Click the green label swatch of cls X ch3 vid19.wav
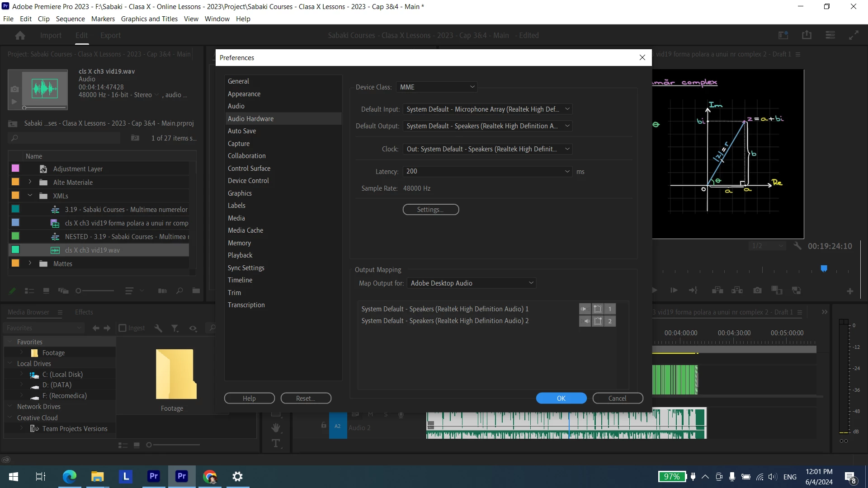The image size is (868, 488). tap(15, 250)
